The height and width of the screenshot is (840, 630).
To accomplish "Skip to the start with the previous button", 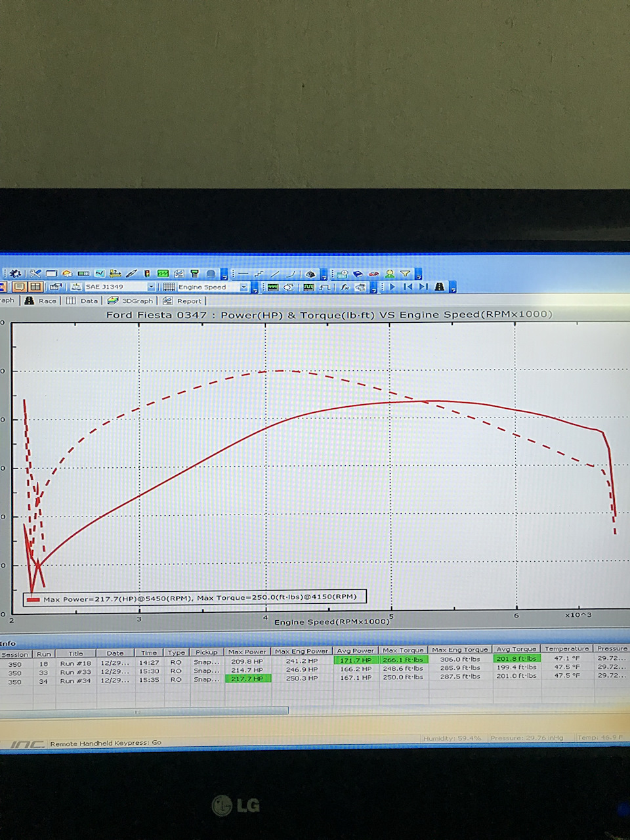I will click(x=408, y=287).
